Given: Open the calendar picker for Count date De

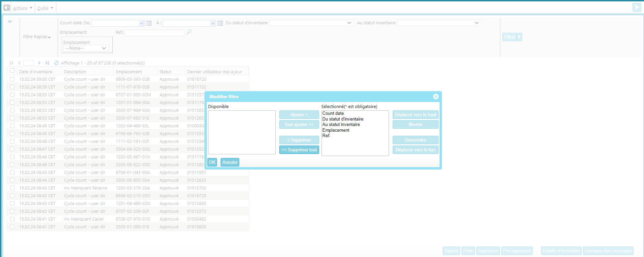Looking at the screenshot, I should (149, 23).
